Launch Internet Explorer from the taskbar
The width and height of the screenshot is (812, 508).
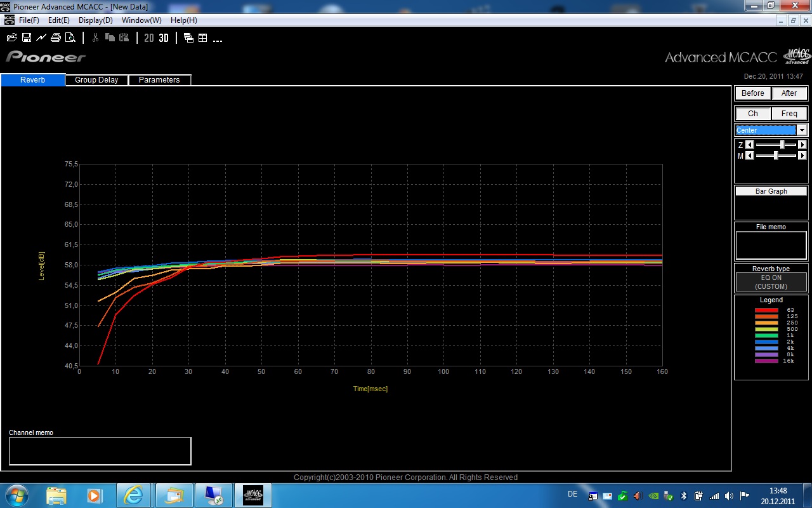(x=133, y=495)
